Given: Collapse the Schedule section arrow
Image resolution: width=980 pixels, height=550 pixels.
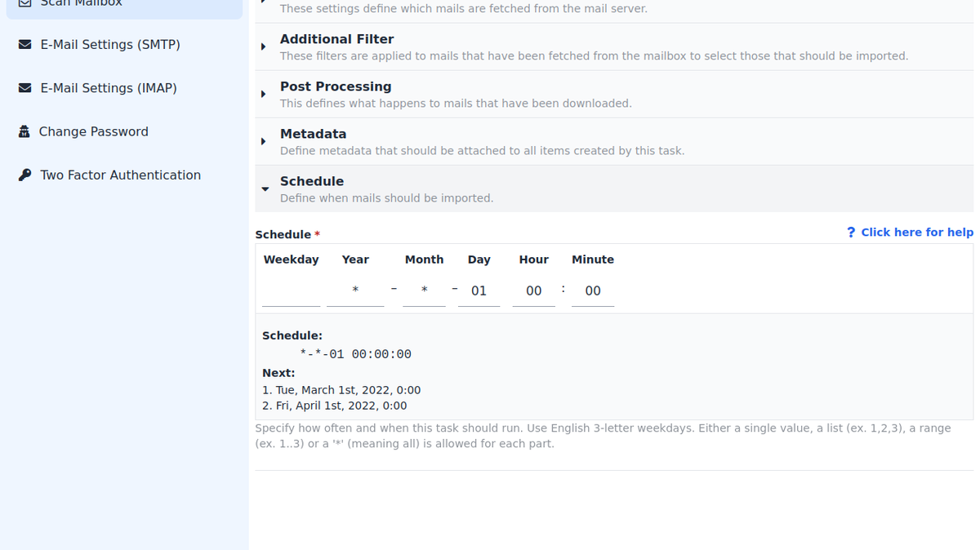Looking at the screenshot, I should pyautogui.click(x=265, y=189).
